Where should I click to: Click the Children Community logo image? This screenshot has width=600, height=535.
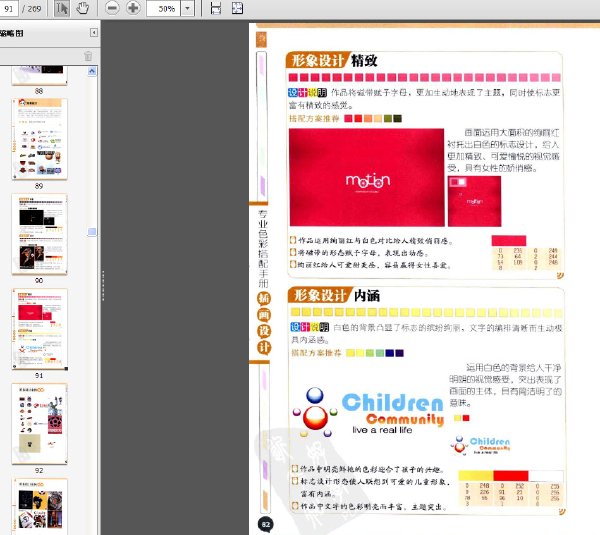point(368,412)
